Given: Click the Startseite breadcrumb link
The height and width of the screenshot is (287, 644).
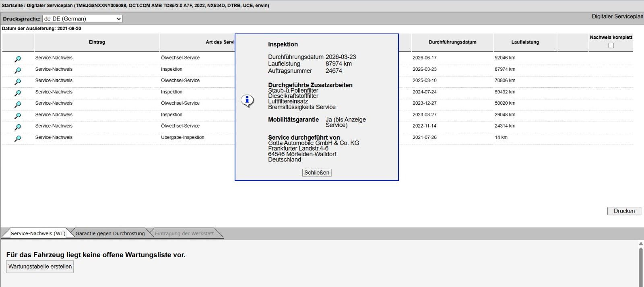Looking at the screenshot, I should point(12,6).
